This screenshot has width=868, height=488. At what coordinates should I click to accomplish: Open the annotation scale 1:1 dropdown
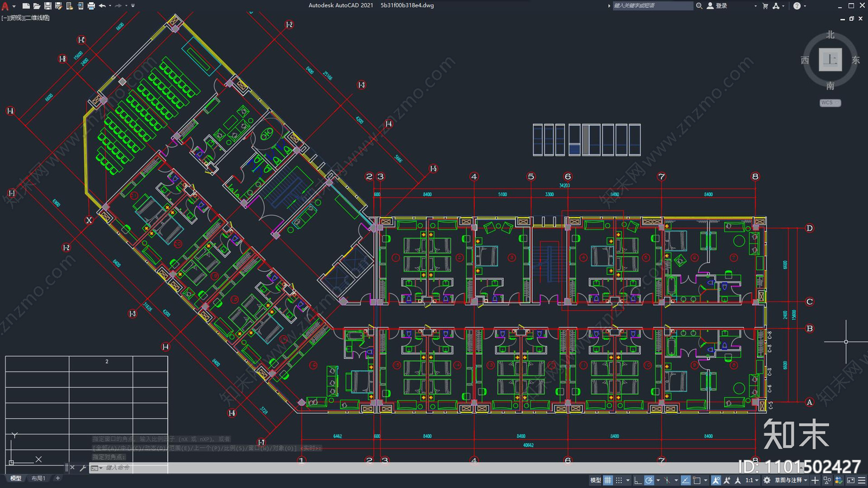tap(752, 480)
